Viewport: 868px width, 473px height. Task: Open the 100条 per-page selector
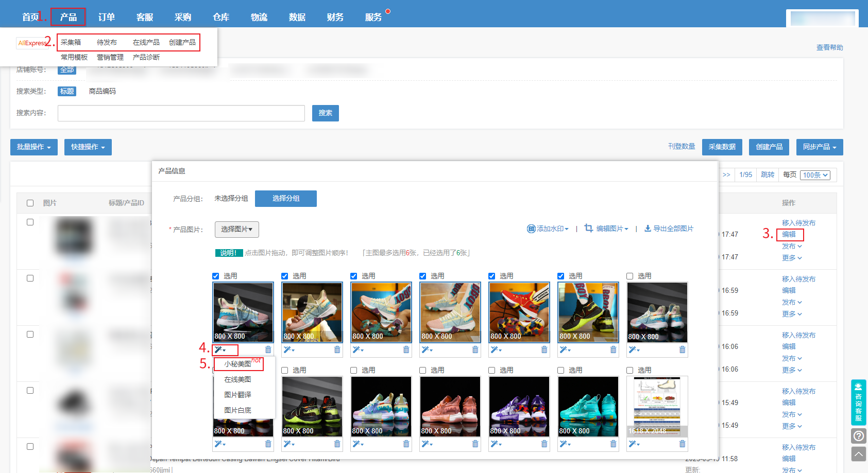[x=816, y=175]
